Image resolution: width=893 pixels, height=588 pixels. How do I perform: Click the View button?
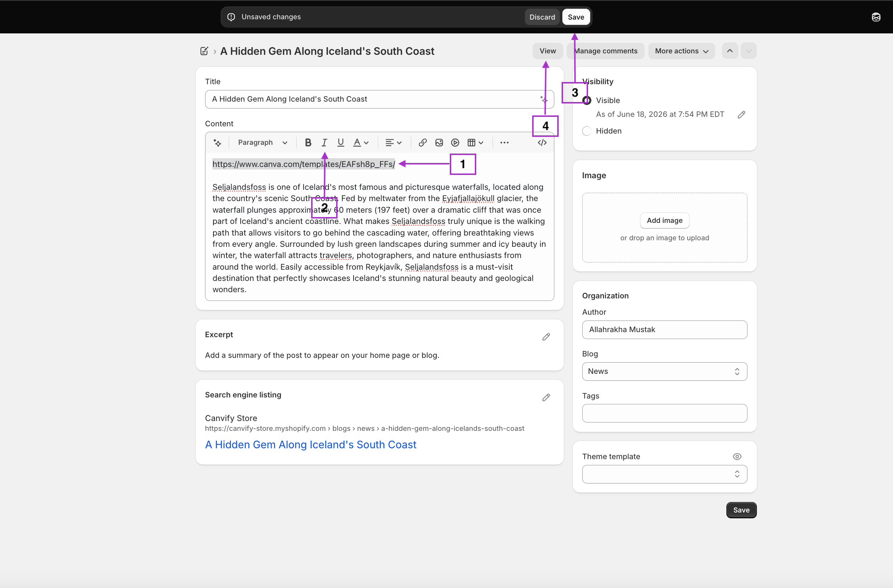tap(547, 51)
